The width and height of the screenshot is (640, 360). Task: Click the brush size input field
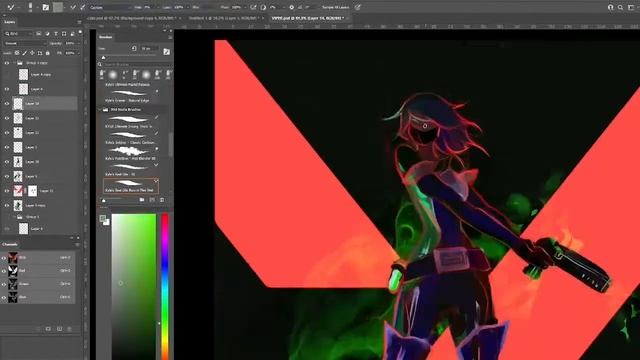click(x=149, y=48)
